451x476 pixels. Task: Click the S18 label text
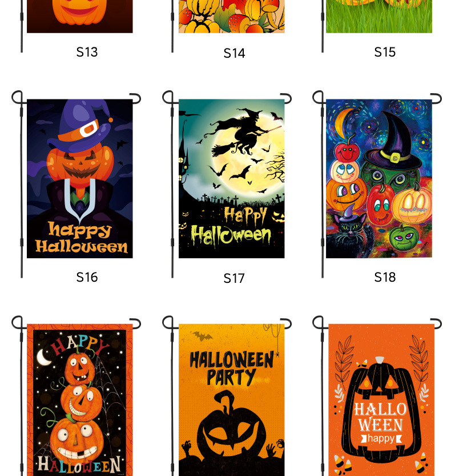pos(385,277)
